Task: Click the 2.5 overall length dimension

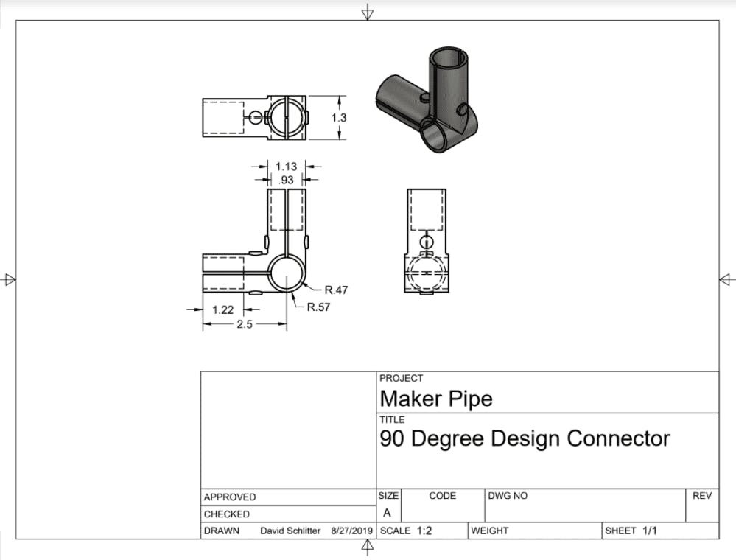Action: 244,324
